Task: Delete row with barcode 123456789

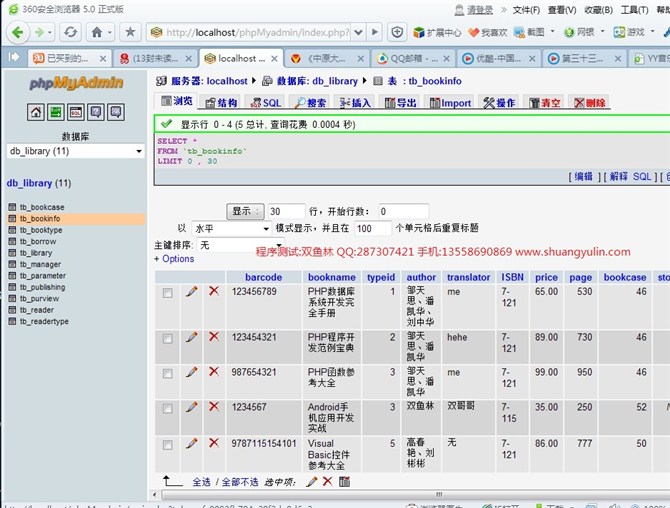Action: point(214,291)
